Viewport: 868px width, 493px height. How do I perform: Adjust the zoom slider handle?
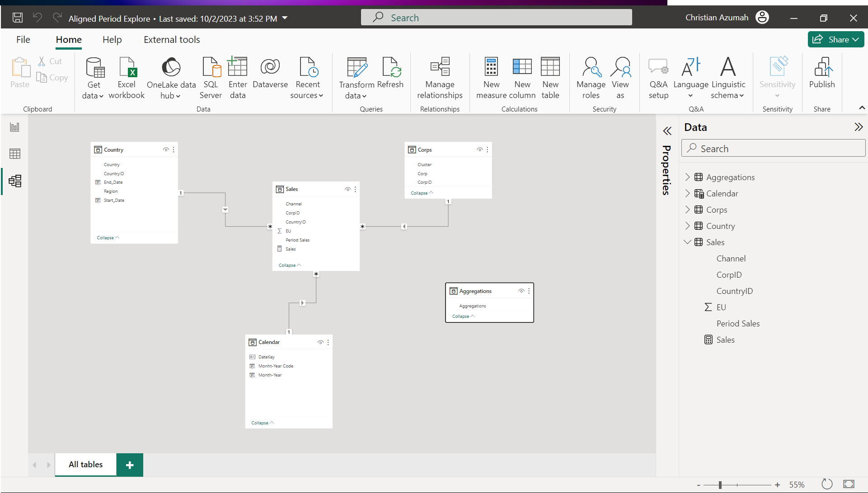point(720,485)
